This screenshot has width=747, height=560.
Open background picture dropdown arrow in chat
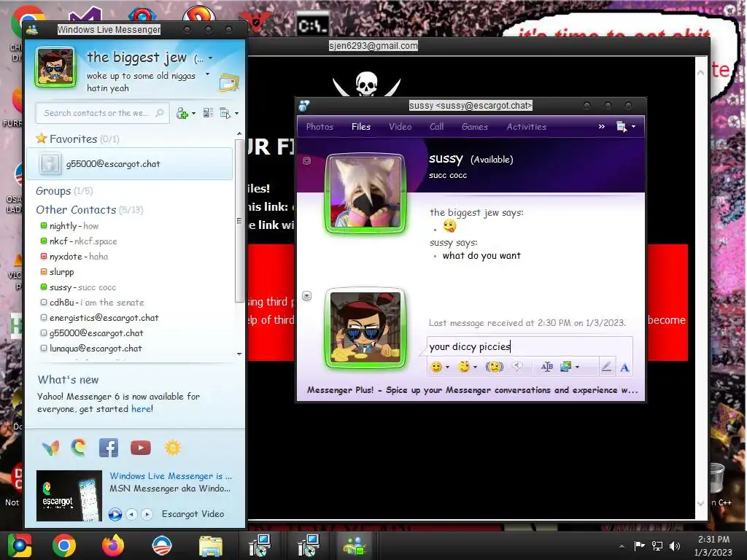(x=578, y=367)
